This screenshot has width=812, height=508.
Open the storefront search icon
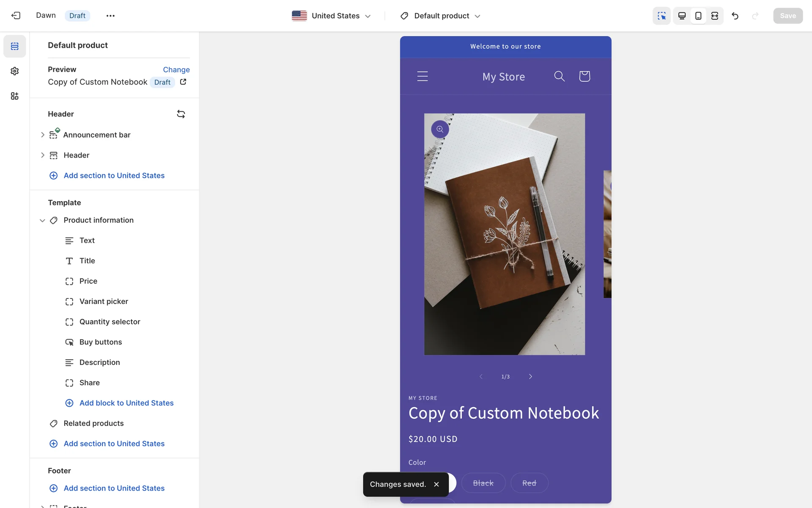(x=559, y=76)
